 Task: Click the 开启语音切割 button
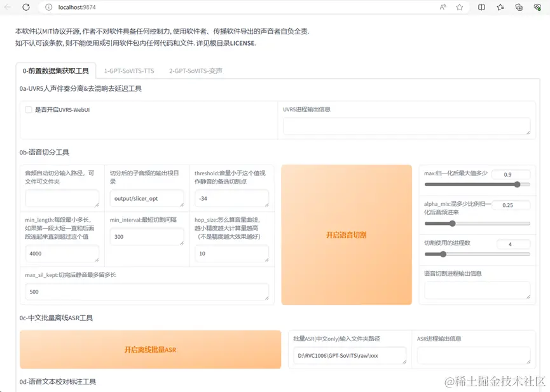(347, 234)
